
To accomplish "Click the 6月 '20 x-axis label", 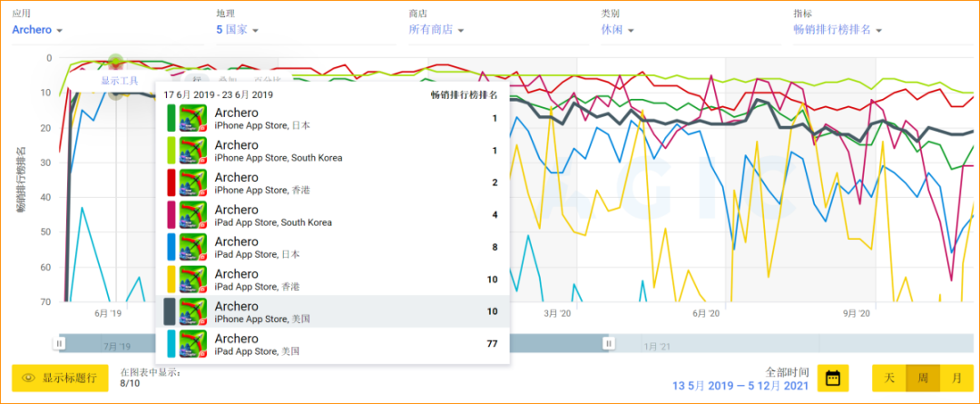I will pyautogui.click(x=706, y=312).
